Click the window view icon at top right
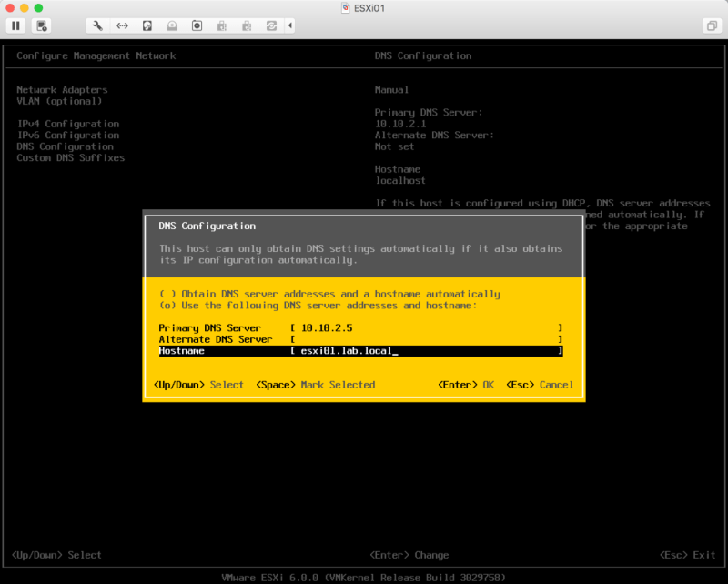The height and width of the screenshot is (584, 728). pos(711,25)
